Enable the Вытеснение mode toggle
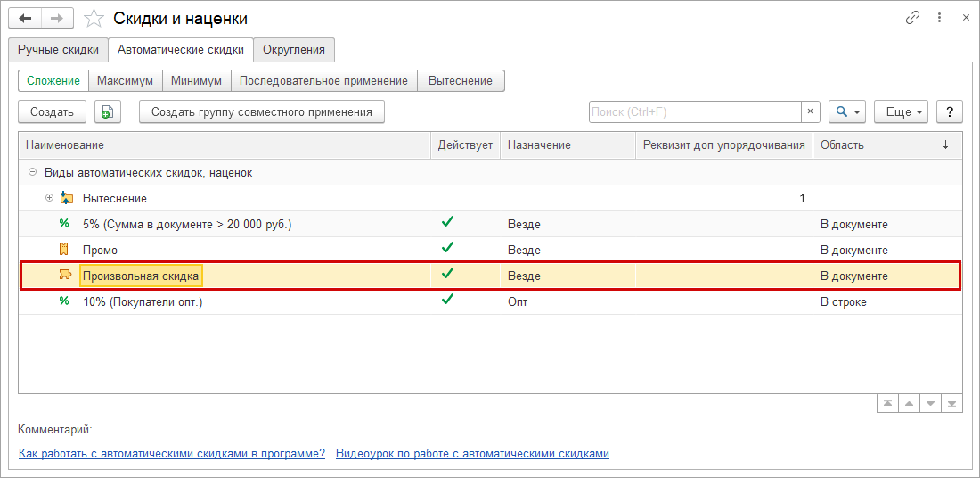 (x=460, y=80)
